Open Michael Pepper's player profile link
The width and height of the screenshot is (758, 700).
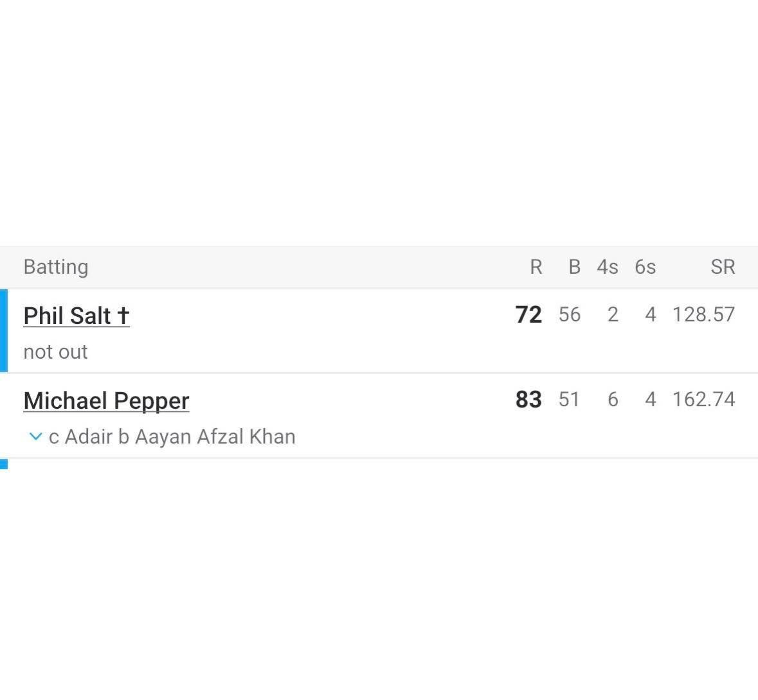pyautogui.click(x=106, y=400)
